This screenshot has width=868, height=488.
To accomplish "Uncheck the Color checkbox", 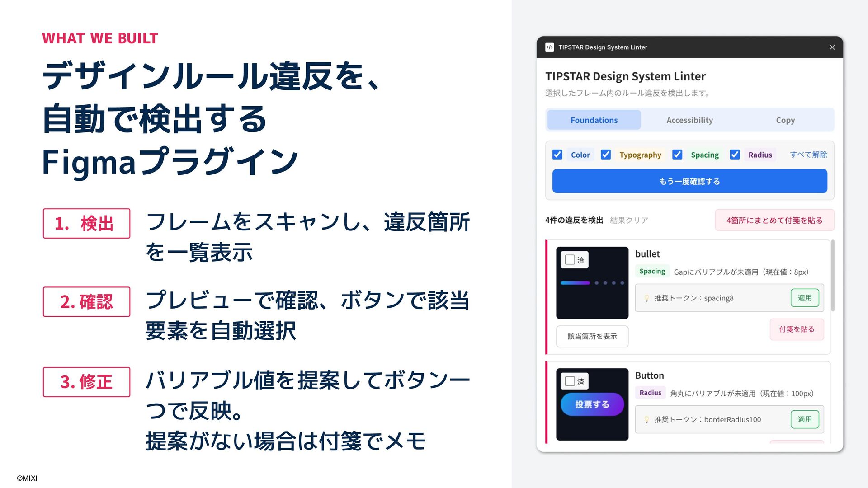I will point(557,155).
